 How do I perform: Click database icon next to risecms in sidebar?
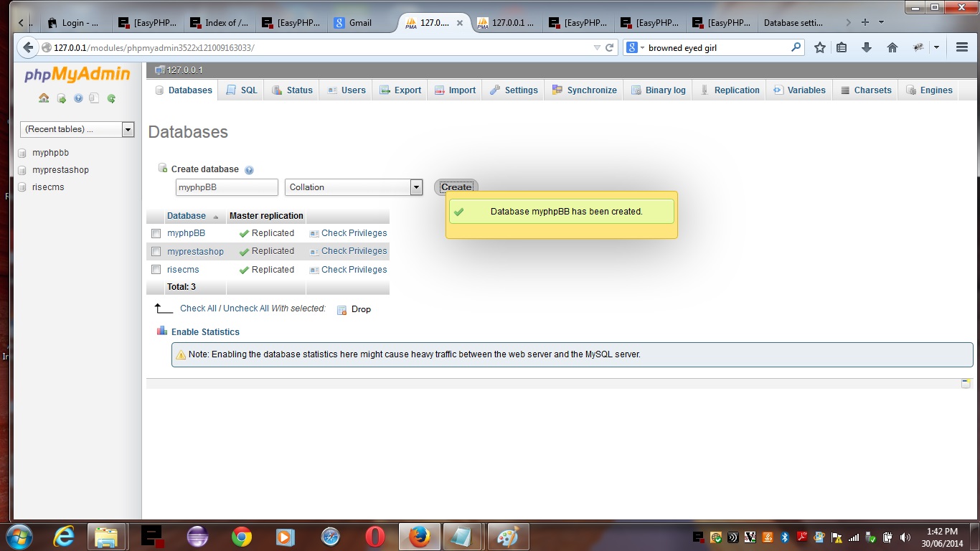coord(22,187)
